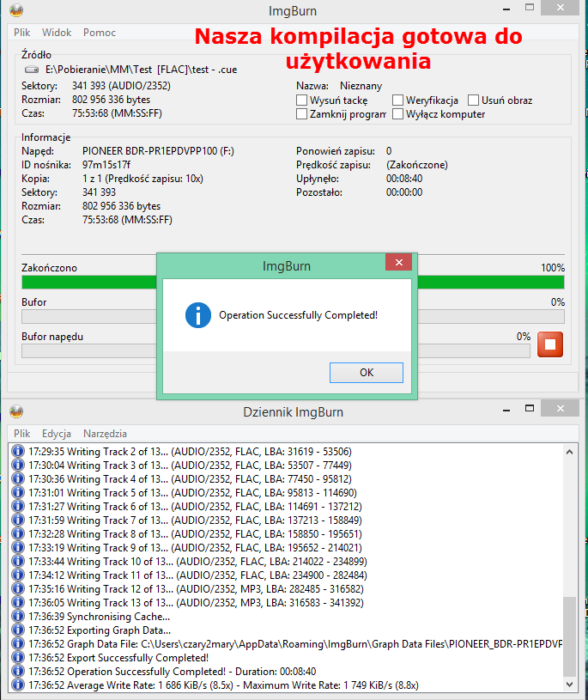Click log scrollbar up arrow
This screenshot has height=700, width=588.
[569, 452]
